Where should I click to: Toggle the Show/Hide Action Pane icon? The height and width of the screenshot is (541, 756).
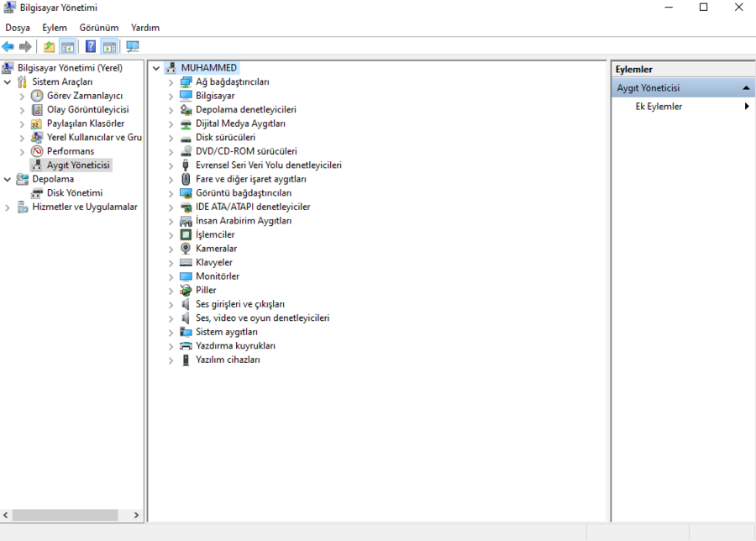click(109, 47)
